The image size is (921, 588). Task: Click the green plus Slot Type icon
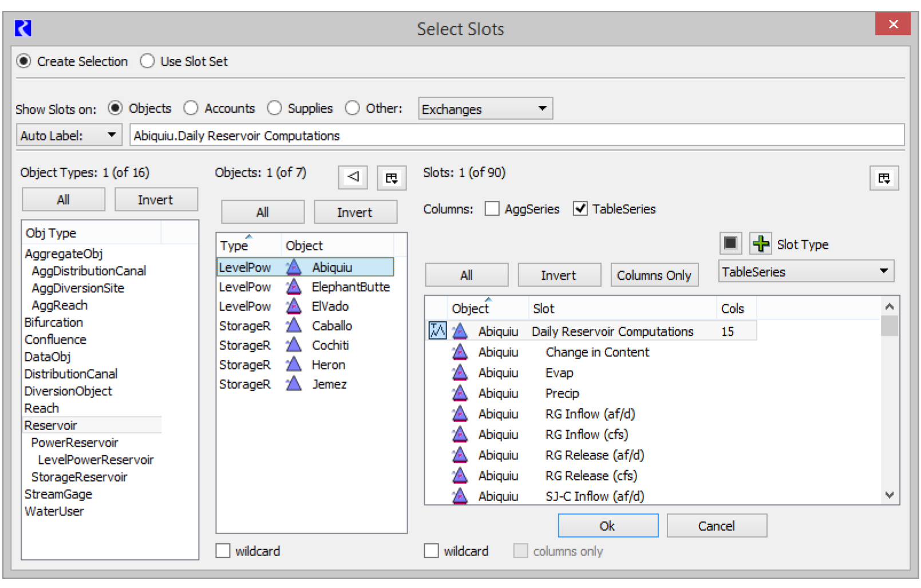coord(760,244)
